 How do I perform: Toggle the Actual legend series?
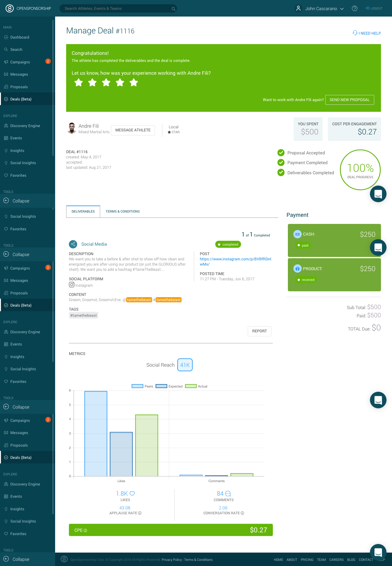[x=196, y=386]
